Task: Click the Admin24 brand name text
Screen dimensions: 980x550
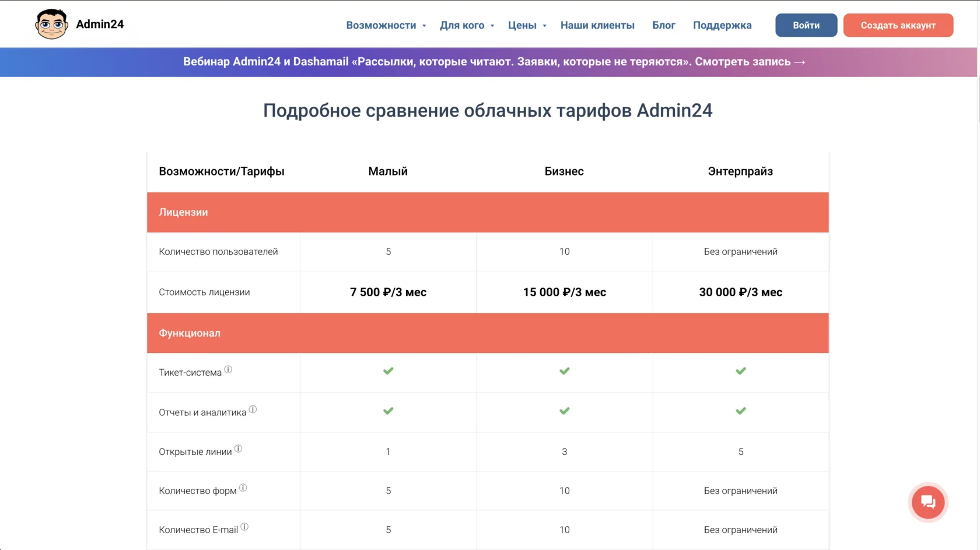Action: coord(100,24)
